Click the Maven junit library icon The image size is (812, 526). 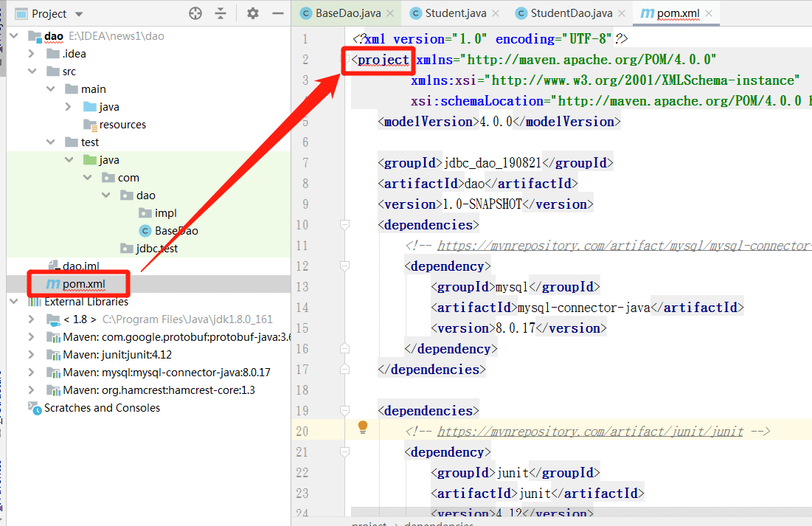coord(53,355)
